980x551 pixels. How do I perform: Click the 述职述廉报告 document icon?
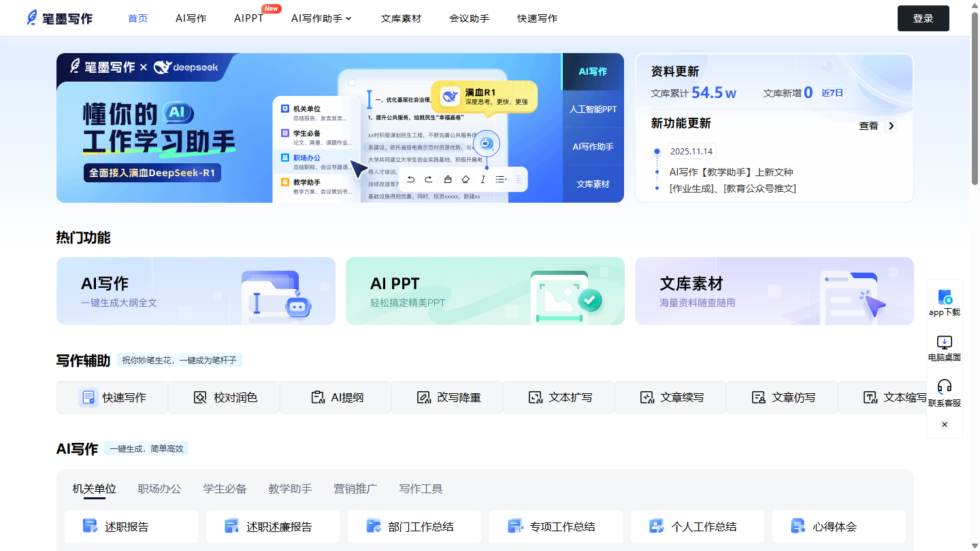tap(232, 526)
